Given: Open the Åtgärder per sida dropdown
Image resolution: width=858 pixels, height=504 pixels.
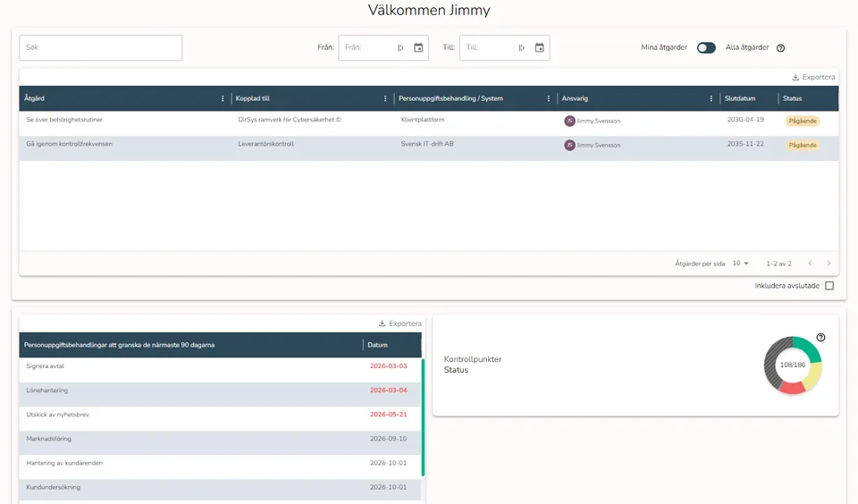Looking at the screenshot, I should coord(740,264).
